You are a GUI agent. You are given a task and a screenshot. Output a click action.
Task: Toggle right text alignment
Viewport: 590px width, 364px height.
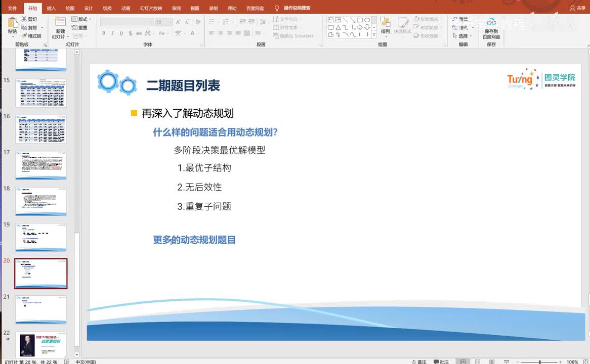[x=229, y=33]
